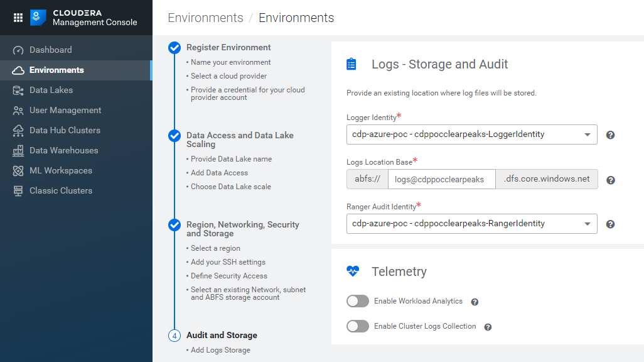Click the 'Cloudera Management Console' title
Image resolution: width=644 pixels, height=362 pixels.
tap(95, 18)
